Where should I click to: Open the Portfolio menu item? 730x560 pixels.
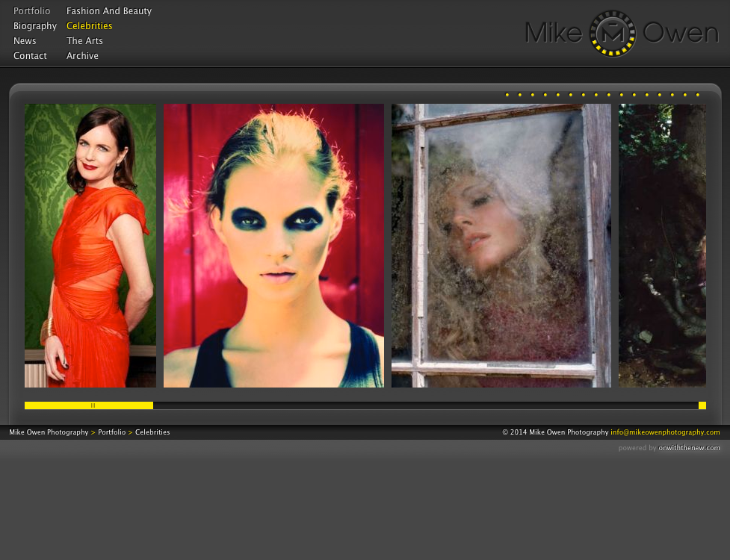tap(31, 10)
